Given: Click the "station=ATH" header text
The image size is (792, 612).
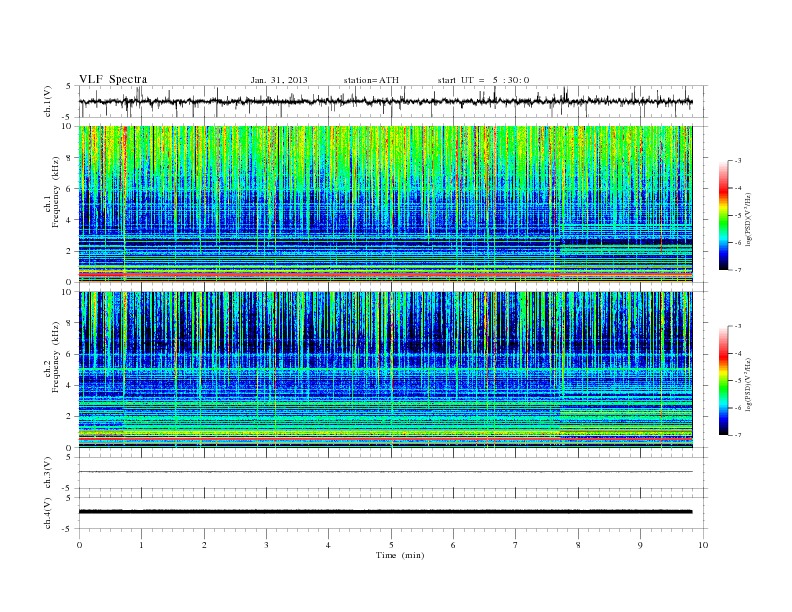Looking at the screenshot, I should tap(371, 80).
